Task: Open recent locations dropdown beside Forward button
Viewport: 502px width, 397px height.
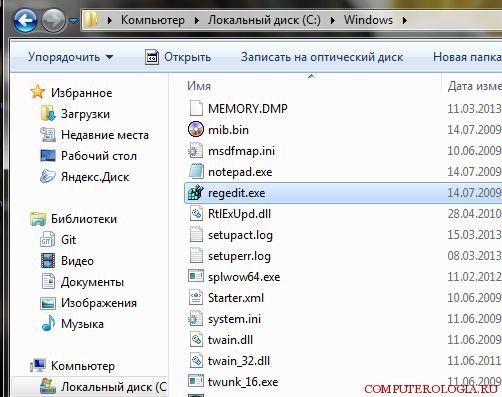Action: 73,21
